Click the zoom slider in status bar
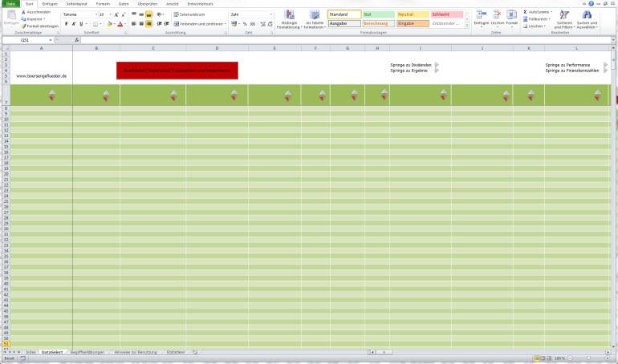This screenshot has width=618, height=364. tap(589, 358)
